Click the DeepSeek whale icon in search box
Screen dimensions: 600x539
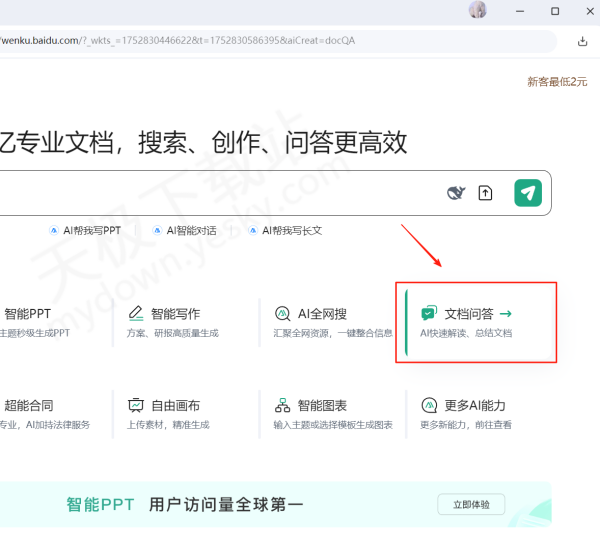pyautogui.click(x=456, y=193)
